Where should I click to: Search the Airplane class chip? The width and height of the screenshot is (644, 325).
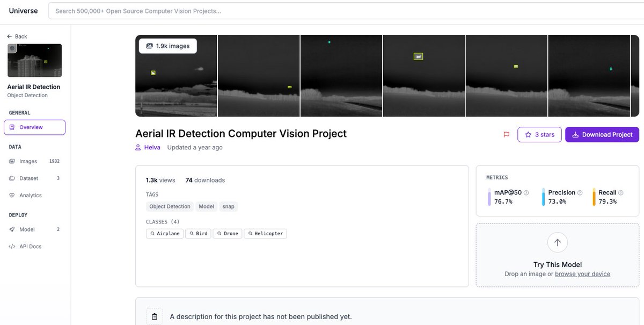pos(165,234)
